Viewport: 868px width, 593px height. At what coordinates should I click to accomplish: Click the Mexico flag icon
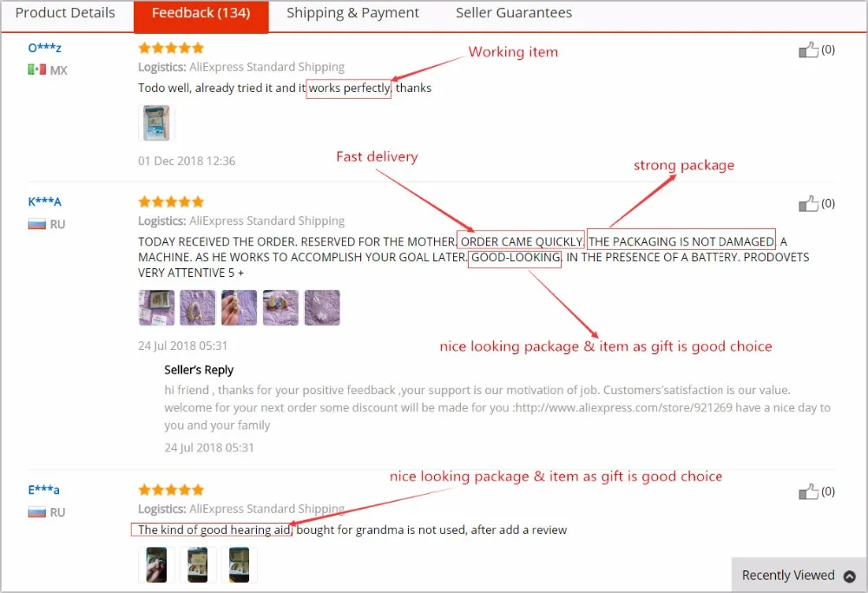coord(37,69)
